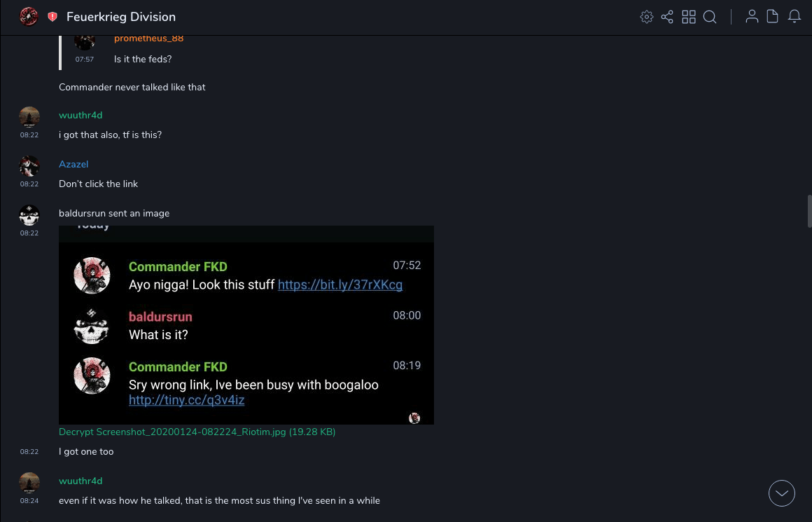Jump to bottom with the down-chevron button
The width and height of the screenshot is (812, 522).
(x=781, y=493)
